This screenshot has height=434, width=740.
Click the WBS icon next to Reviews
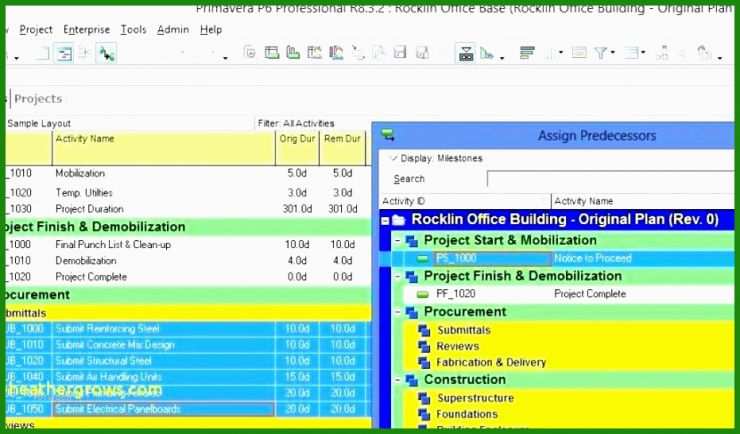(423, 347)
